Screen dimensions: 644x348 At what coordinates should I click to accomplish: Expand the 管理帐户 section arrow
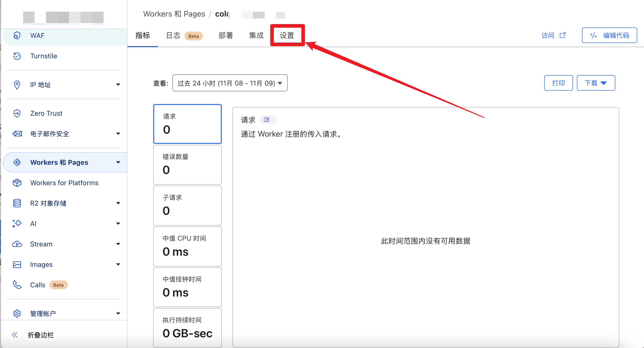pyautogui.click(x=118, y=313)
